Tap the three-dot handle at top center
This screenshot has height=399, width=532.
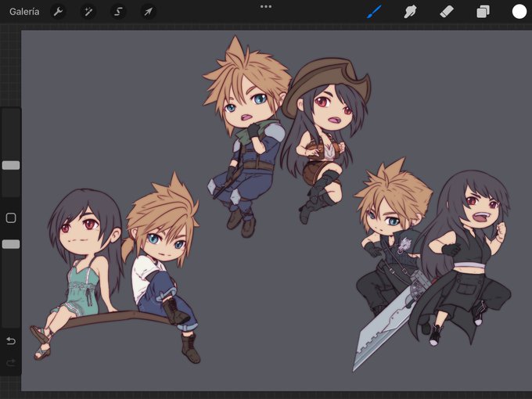click(266, 6)
